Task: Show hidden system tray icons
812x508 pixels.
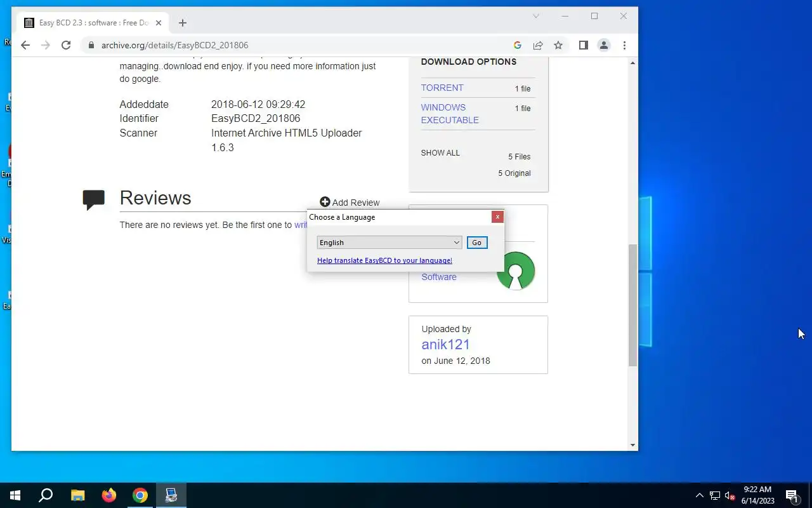Action: pyautogui.click(x=700, y=495)
